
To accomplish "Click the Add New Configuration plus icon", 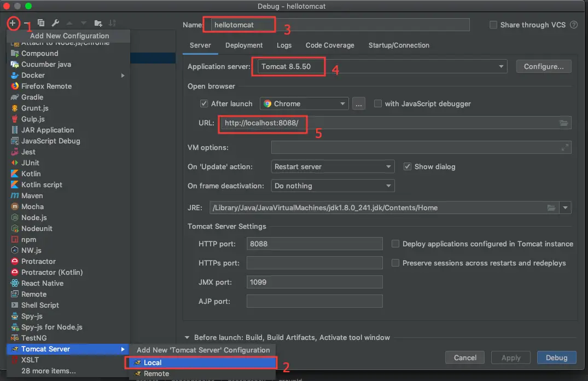I will pyautogui.click(x=13, y=24).
